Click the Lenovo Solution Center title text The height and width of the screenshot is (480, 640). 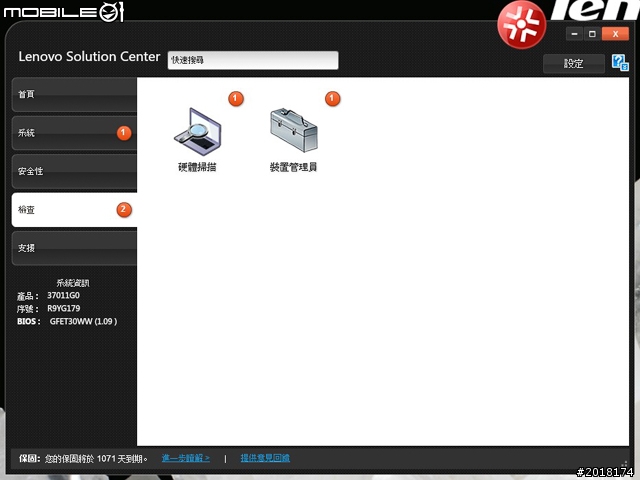[89, 56]
